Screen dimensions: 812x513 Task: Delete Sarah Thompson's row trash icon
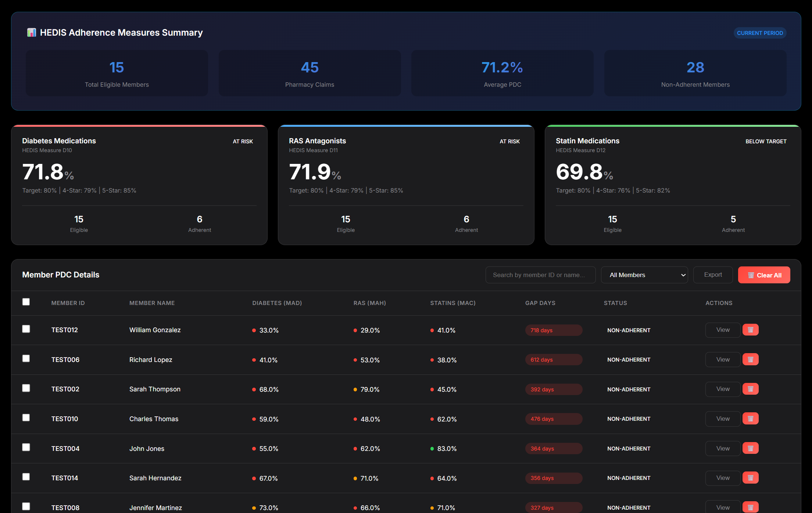click(751, 389)
